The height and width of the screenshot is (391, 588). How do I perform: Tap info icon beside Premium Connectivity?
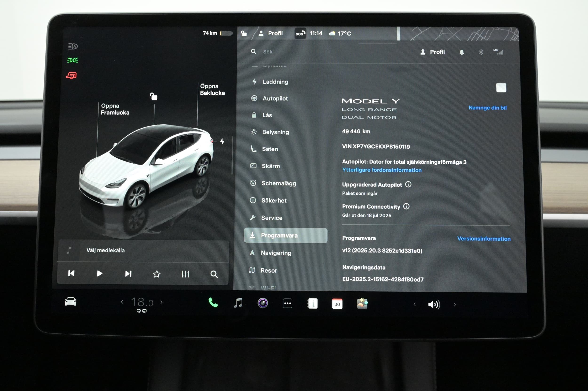pos(406,206)
